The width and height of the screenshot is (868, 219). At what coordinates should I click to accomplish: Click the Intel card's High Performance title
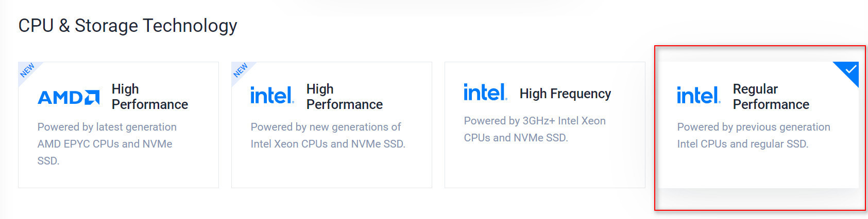click(x=344, y=97)
